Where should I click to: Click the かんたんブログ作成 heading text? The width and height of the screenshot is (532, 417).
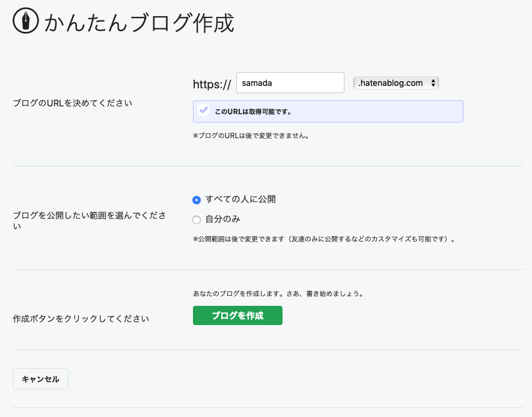(x=139, y=23)
